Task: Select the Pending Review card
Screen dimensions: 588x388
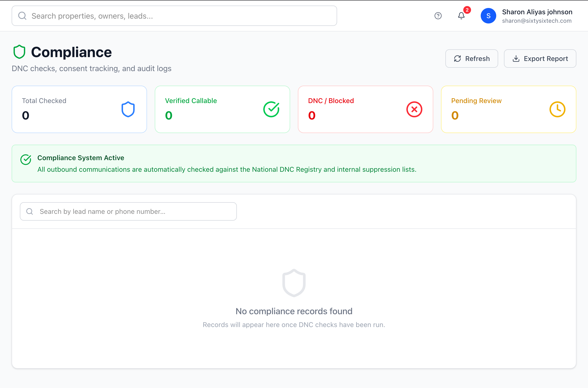Action: click(509, 109)
